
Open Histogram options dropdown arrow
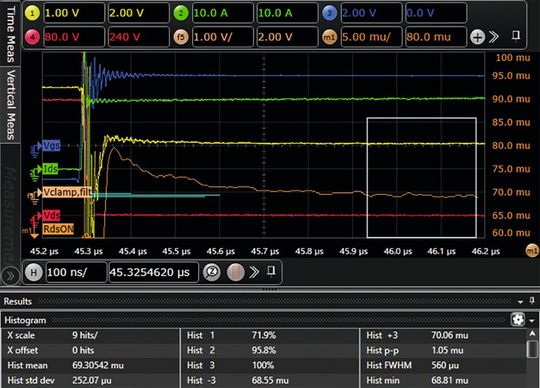click(x=532, y=321)
